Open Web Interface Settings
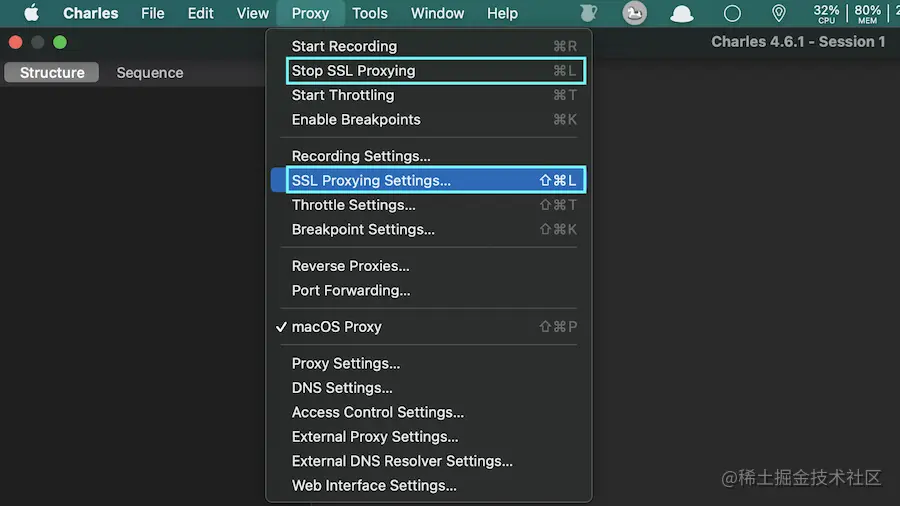Image resolution: width=900 pixels, height=506 pixels. tap(428, 485)
